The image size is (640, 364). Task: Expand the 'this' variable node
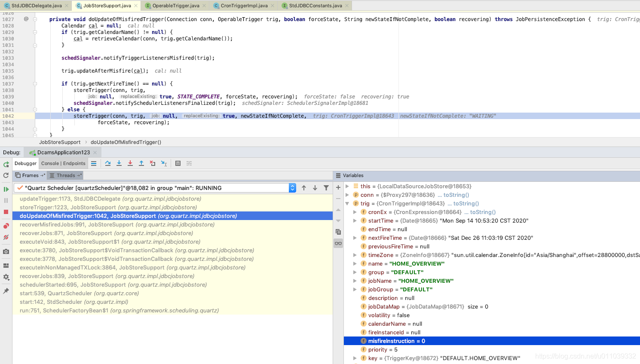pos(347,186)
